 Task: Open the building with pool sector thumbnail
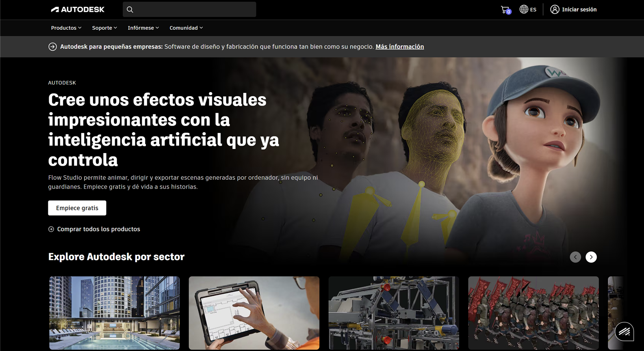(x=114, y=313)
